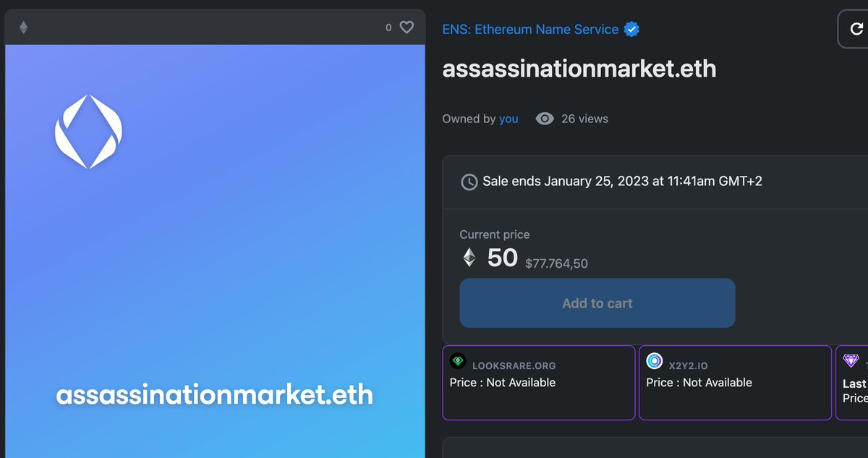Screen dimensions: 868x458
Task: Click the USD price $77.764,50 label
Action: [557, 263]
